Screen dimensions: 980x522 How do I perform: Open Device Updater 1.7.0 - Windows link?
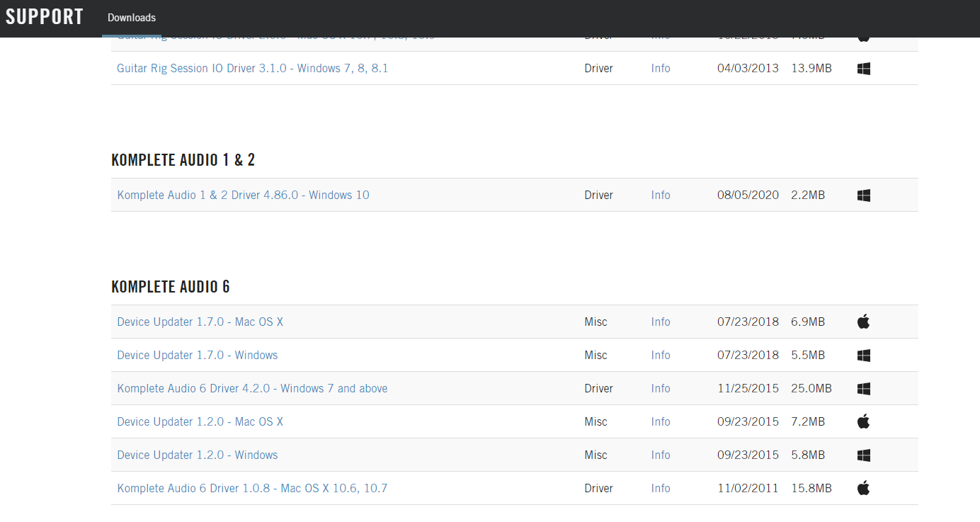click(198, 356)
